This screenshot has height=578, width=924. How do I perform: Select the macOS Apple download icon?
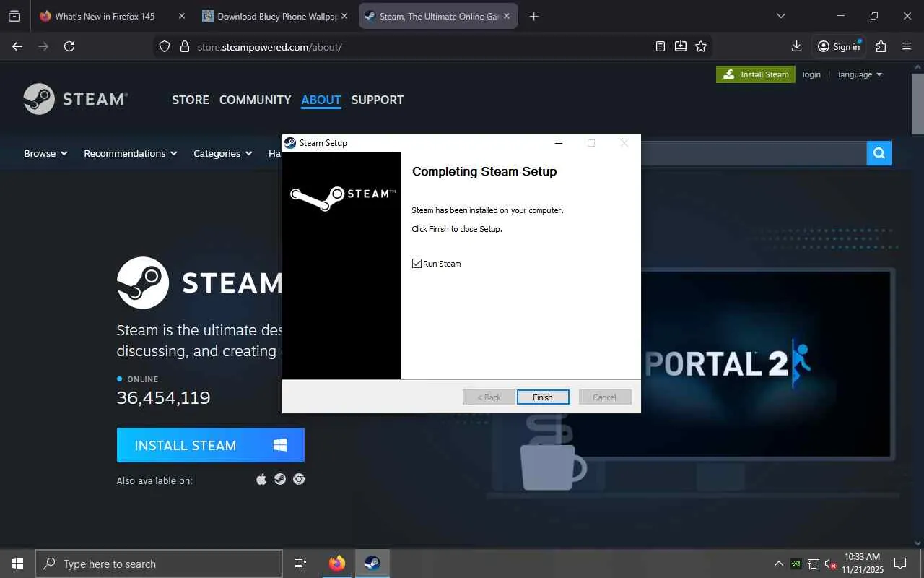261,479
